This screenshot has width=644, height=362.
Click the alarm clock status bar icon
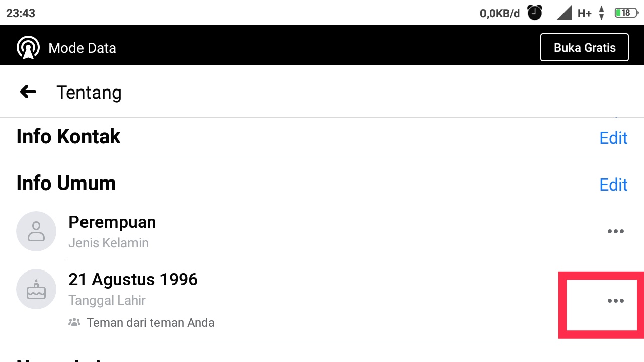point(535,13)
